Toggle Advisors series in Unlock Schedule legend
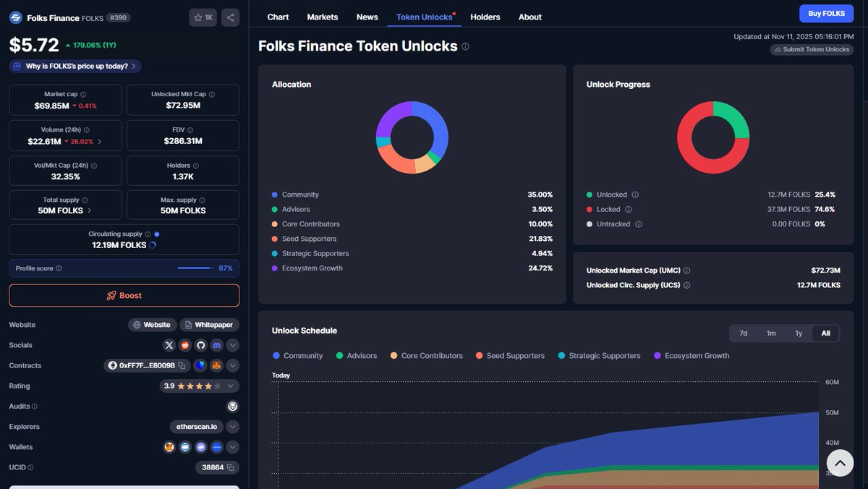 click(357, 356)
